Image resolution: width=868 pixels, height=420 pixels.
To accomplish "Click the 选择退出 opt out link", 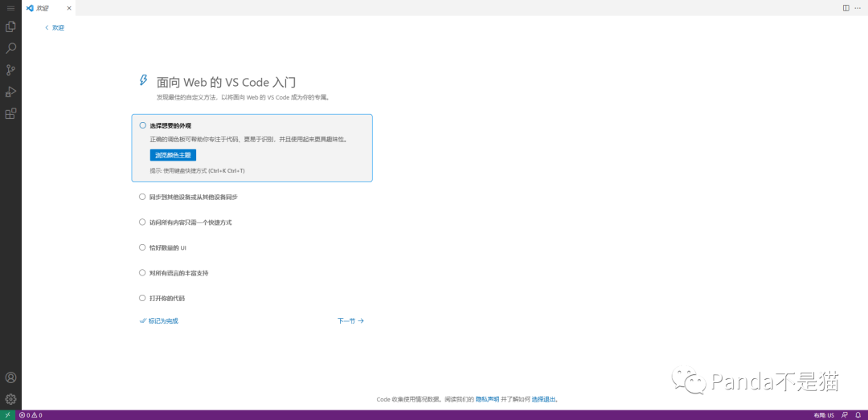I will pyautogui.click(x=543, y=399).
